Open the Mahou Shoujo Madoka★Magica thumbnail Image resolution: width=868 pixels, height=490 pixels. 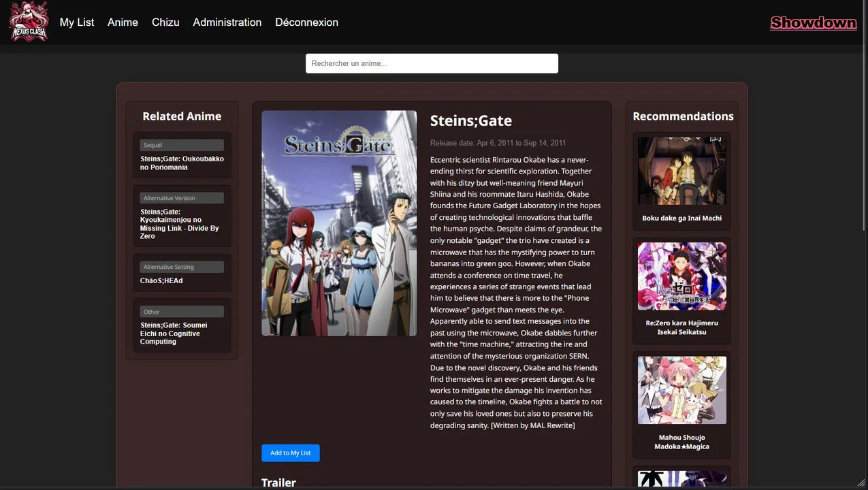click(682, 390)
